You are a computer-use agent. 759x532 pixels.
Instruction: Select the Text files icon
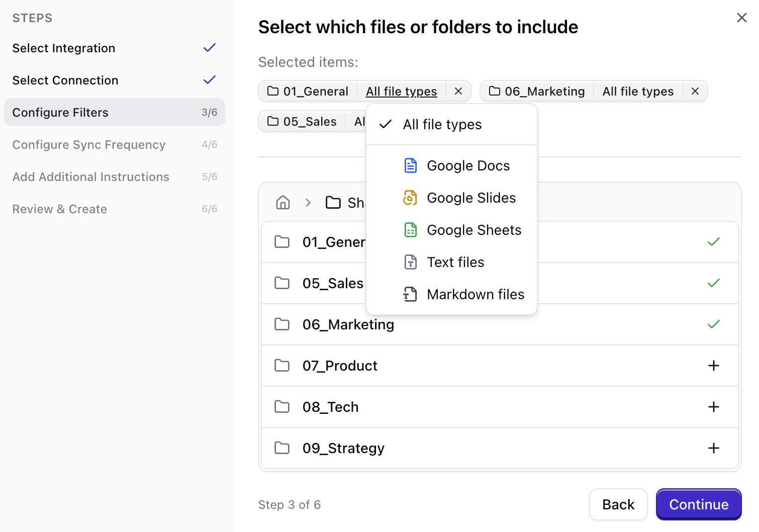point(410,262)
